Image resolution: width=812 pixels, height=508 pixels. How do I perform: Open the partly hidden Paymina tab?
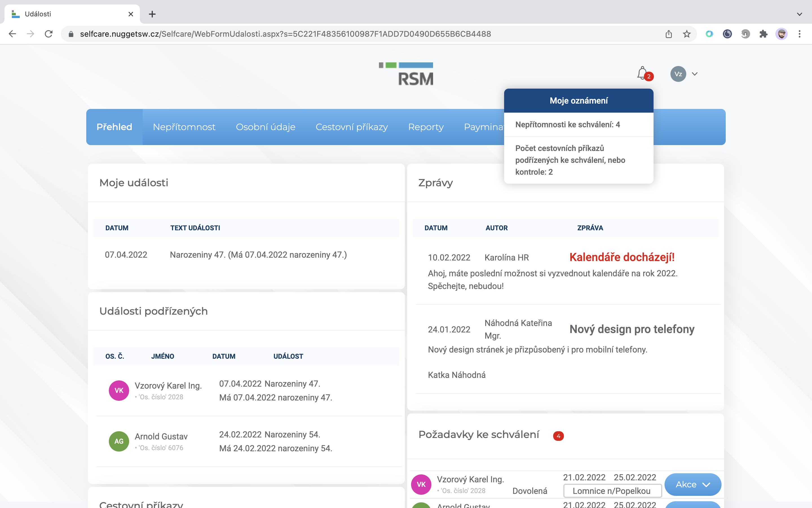pyautogui.click(x=484, y=127)
